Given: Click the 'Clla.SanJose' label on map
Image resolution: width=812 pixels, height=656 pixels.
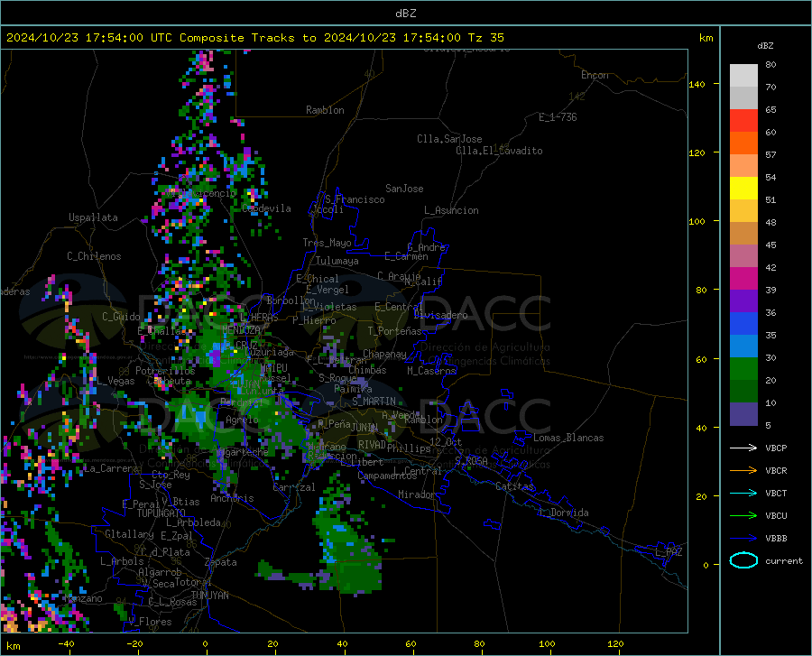Looking at the screenshot, I should 449,139.
